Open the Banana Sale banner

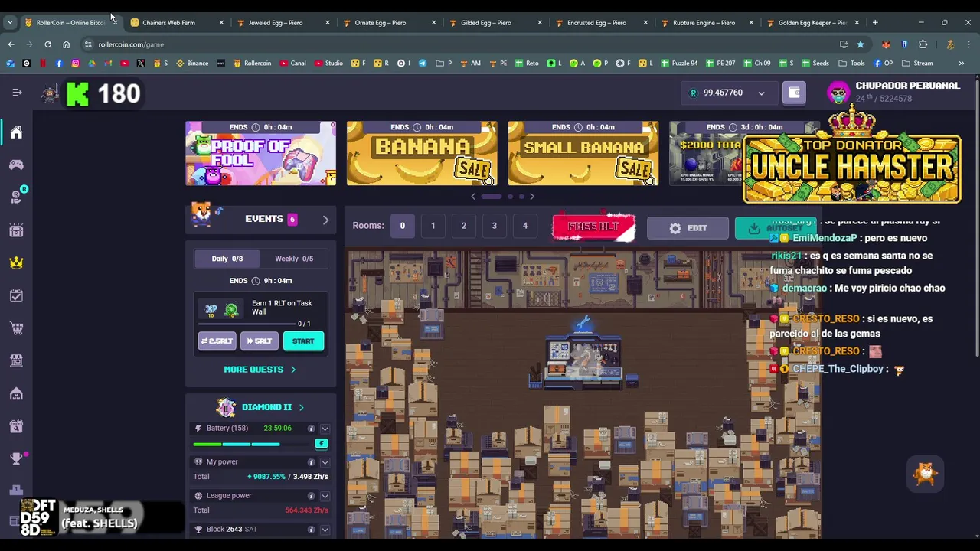[x=422, y=153]
